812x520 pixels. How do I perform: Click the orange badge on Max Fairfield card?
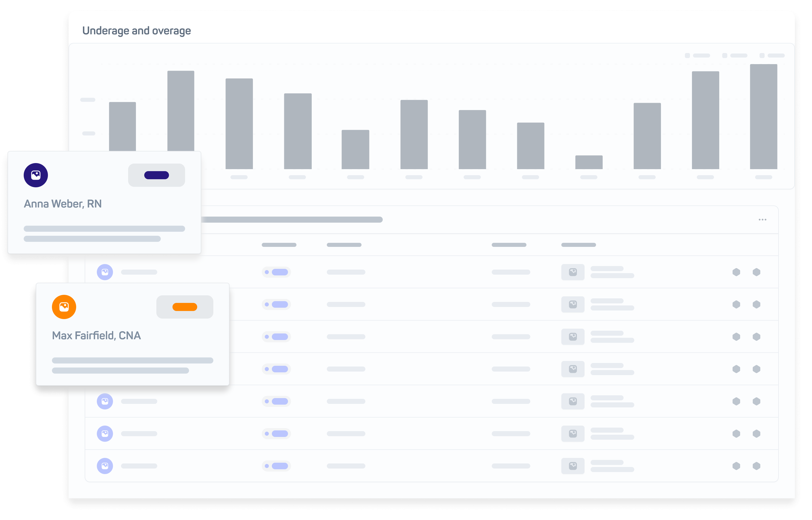[185, 307]
